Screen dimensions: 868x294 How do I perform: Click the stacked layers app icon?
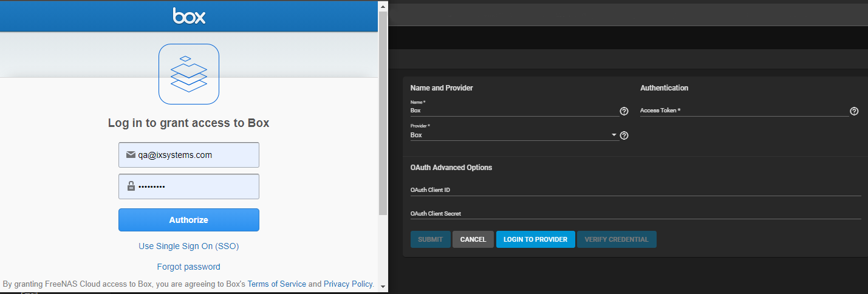pyautogui.click(x=189, y=74)
